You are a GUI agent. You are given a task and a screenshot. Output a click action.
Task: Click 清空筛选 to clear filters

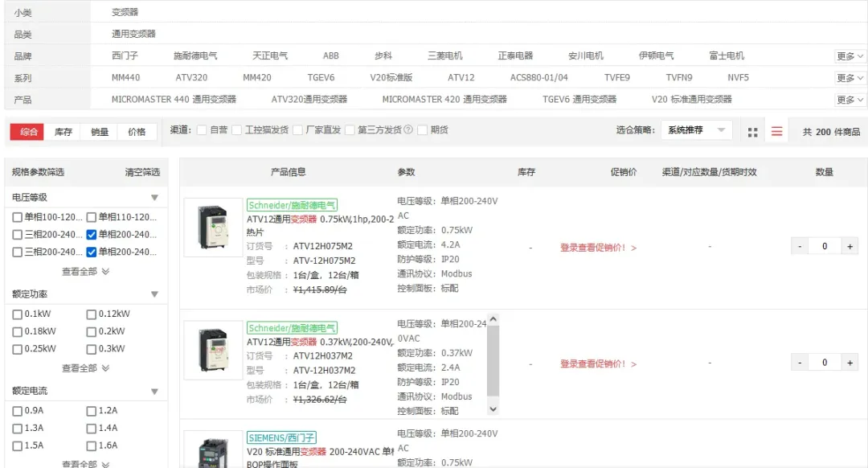pos(142,172)
